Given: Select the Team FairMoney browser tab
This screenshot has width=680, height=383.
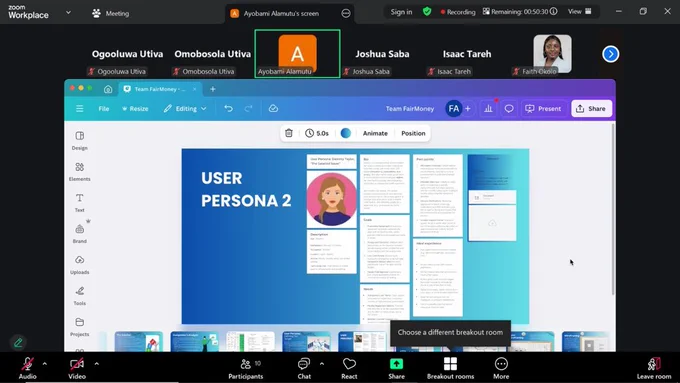Looking at the screenshot, I should click(160, 89).
